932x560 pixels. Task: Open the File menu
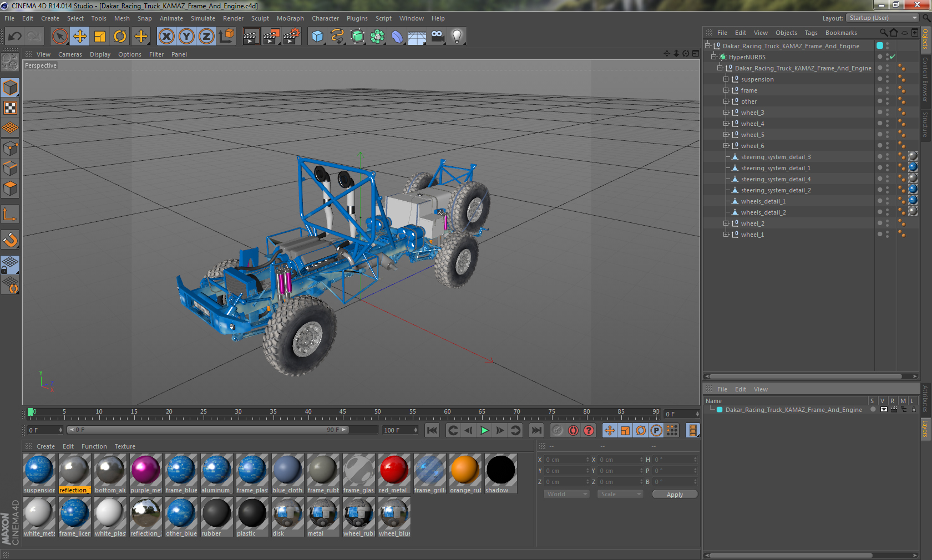9,18
